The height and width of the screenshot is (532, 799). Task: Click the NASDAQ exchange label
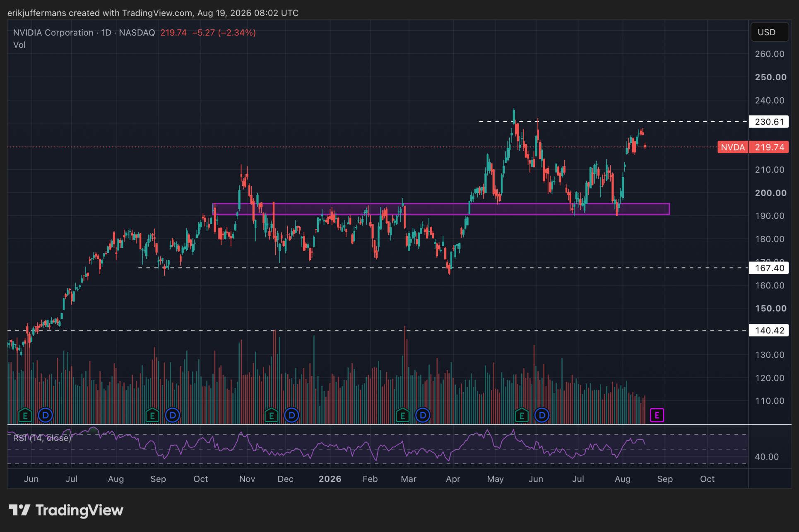click(137, 33)
